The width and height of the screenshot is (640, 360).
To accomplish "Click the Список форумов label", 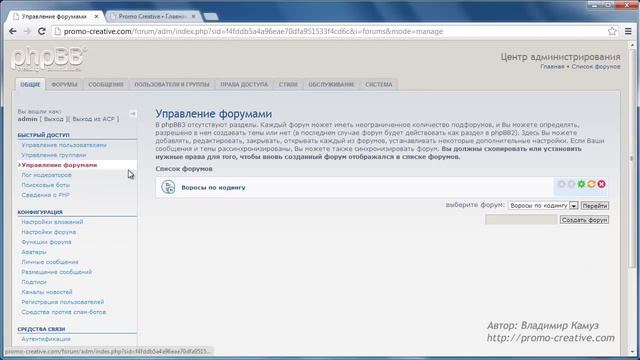I will tap(184, 169).
